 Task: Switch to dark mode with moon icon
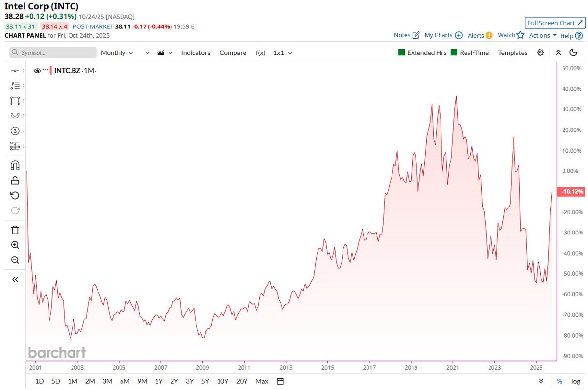(x=573, y=52)
